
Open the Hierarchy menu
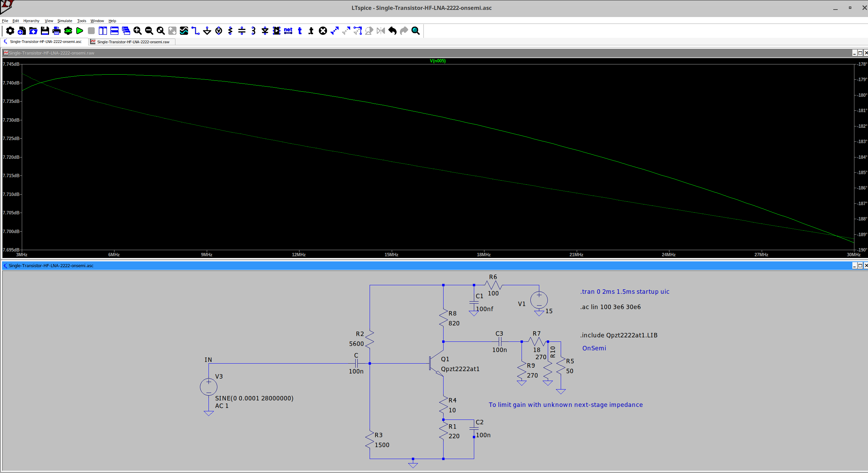click(31, 21)
